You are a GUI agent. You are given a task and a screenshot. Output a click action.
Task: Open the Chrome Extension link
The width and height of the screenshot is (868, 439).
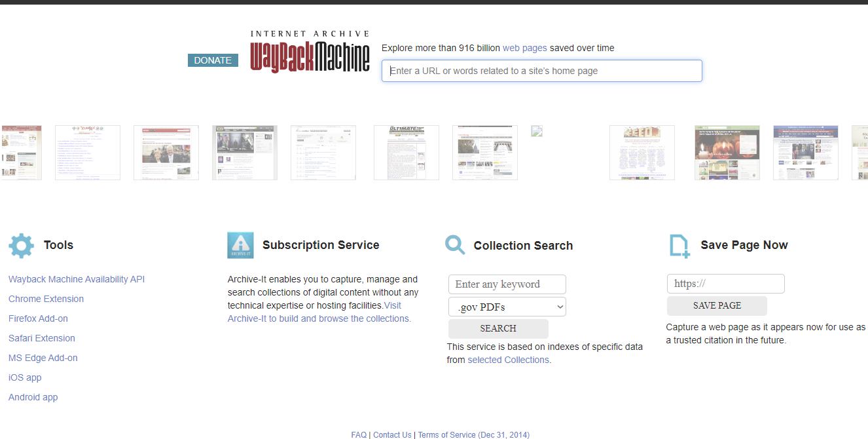pyautogui.click(x=46, y=299)
